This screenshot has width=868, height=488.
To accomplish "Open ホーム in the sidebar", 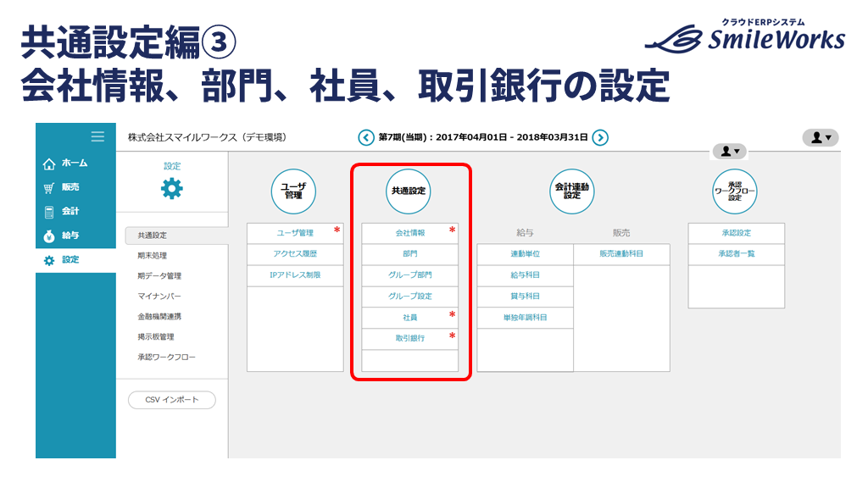I will [75, 164].
